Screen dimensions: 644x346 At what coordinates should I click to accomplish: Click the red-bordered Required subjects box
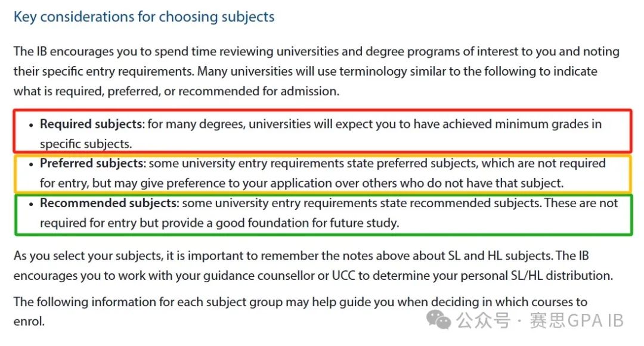point(323,131)
